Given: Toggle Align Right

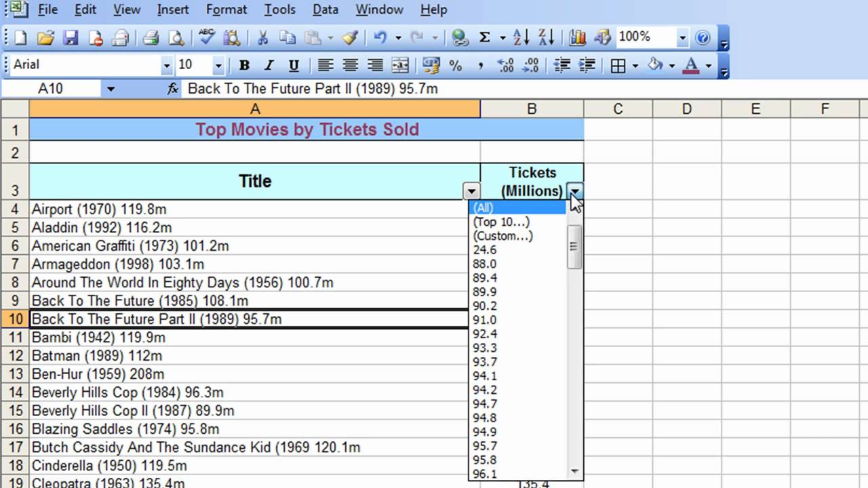Looking at the screenshot, I should point(375,66).
